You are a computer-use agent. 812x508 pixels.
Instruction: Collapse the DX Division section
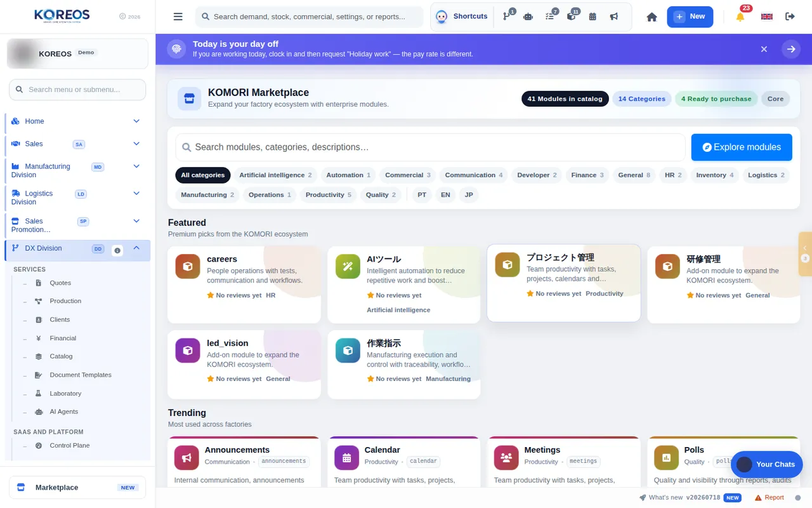point(78,250)
